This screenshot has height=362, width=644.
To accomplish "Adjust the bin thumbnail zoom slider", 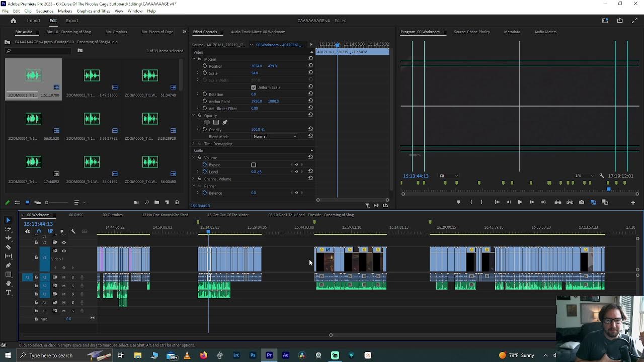I will coord(47,203).
